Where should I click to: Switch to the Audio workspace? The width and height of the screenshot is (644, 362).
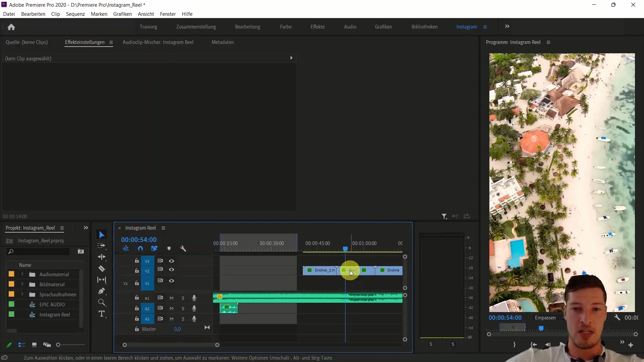[350, 27]
